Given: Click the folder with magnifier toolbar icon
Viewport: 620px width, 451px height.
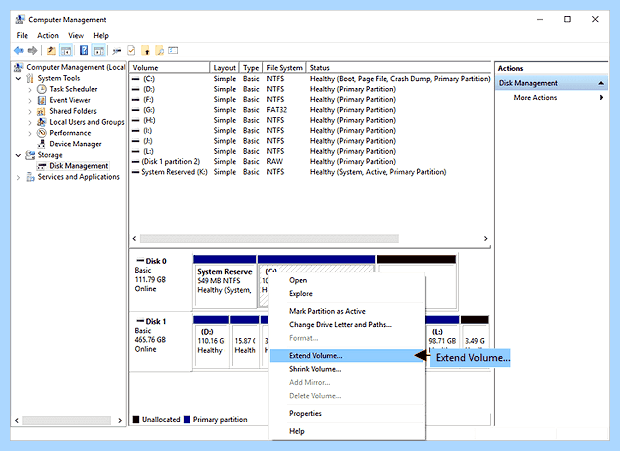Looking at the screenshot, I should (x=160, y=51).
